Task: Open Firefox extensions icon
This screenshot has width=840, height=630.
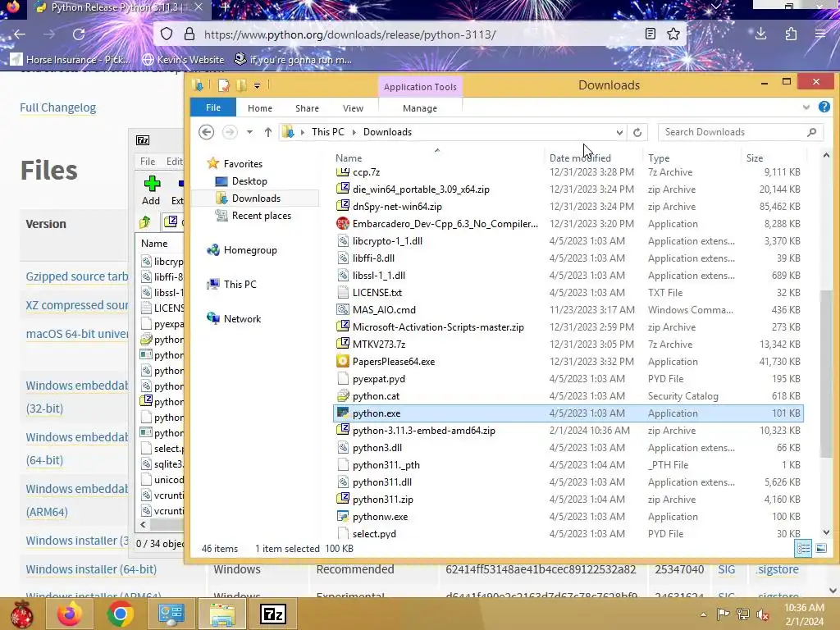Action: (791, 34)
